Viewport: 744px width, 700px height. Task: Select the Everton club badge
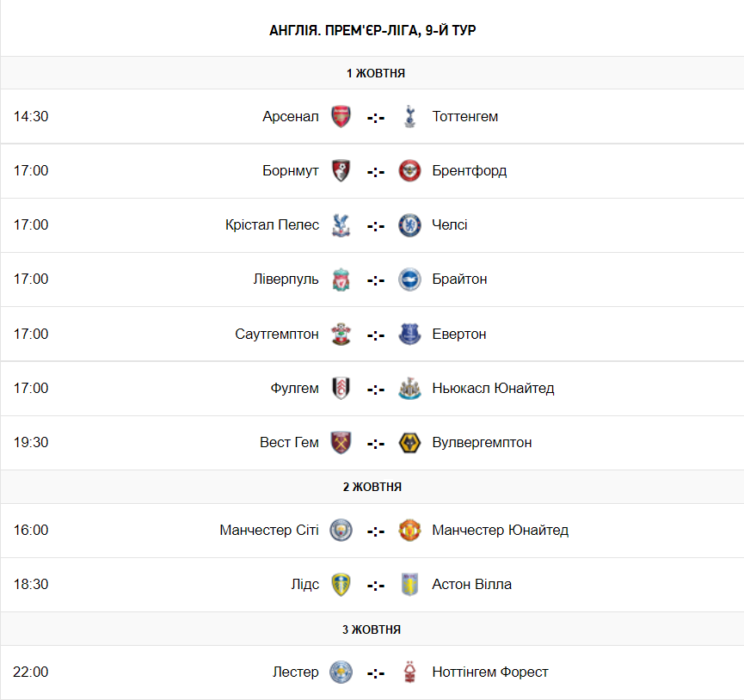[410, 335]
